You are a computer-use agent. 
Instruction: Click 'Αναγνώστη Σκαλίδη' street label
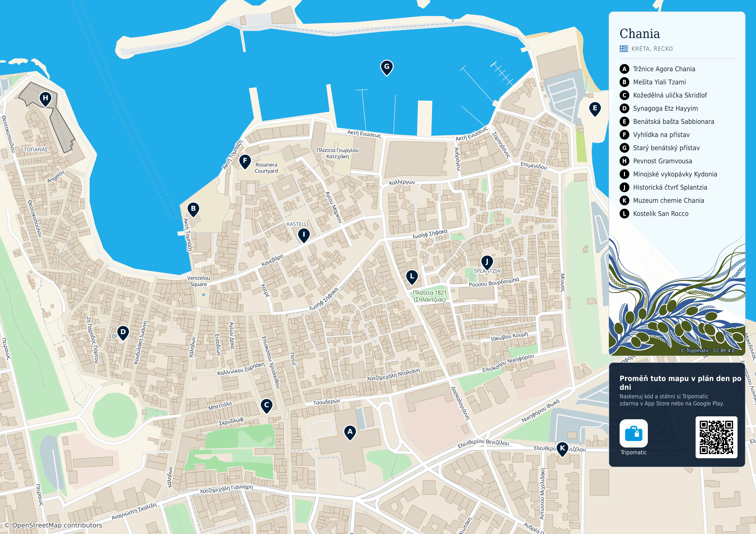tap(134, 511)
